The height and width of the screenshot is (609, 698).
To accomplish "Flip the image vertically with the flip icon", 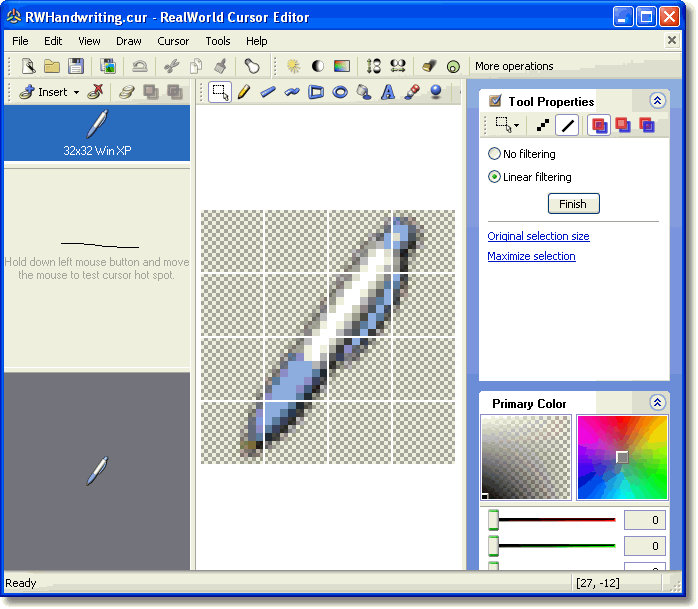I will click(373, 66).
